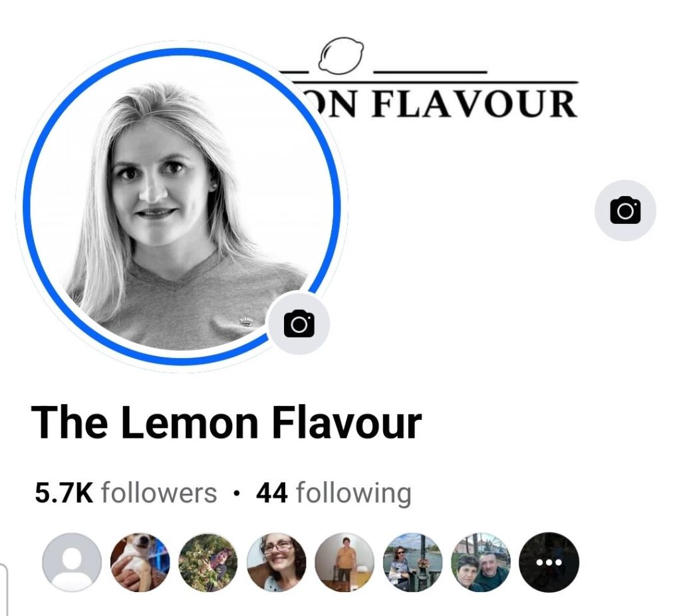The height and width of the screenshot is (616, 681).
Task: Click the cover photo camera icon
Action: pos(625,211)
